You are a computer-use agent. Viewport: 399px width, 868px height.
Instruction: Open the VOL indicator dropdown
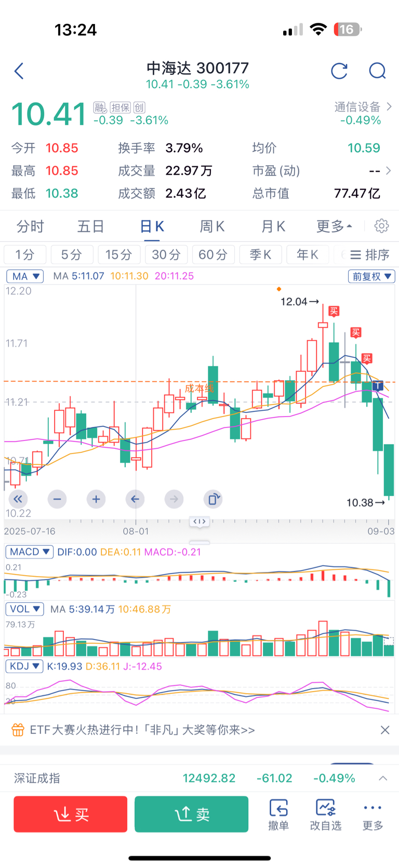tap(25, 609)
